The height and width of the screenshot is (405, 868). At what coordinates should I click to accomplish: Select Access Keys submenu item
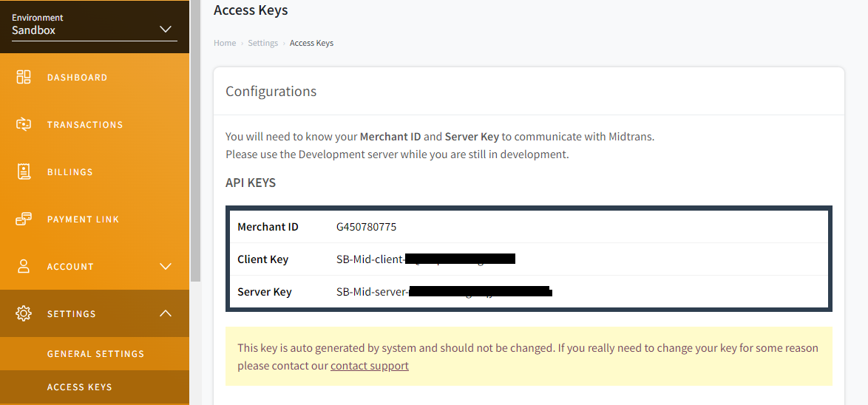pyautogui.click(x=80, y=387)
